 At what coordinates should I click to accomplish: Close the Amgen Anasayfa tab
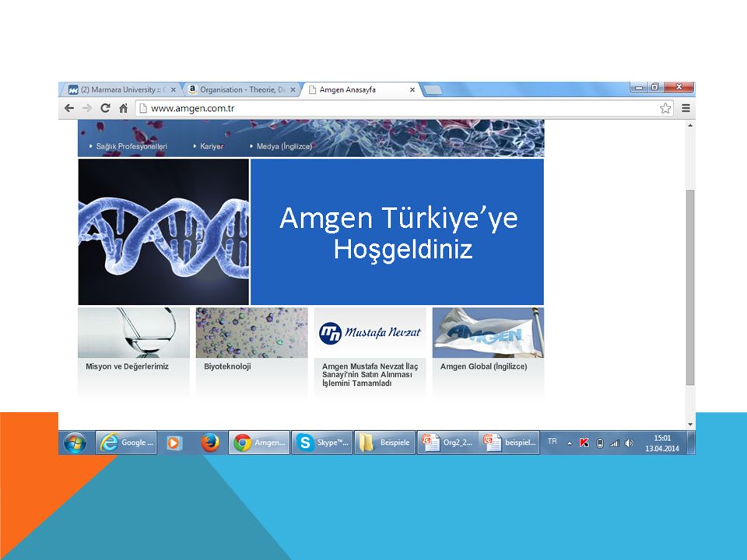412,89
